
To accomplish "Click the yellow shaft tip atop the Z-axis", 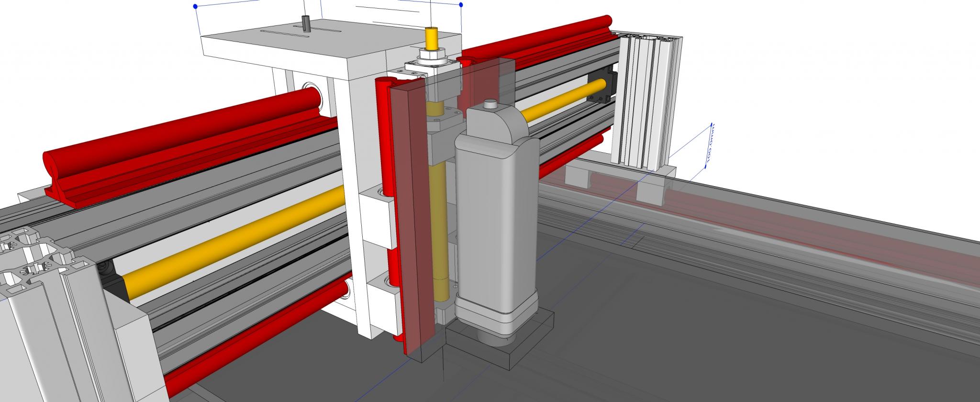I will point(432,39).
